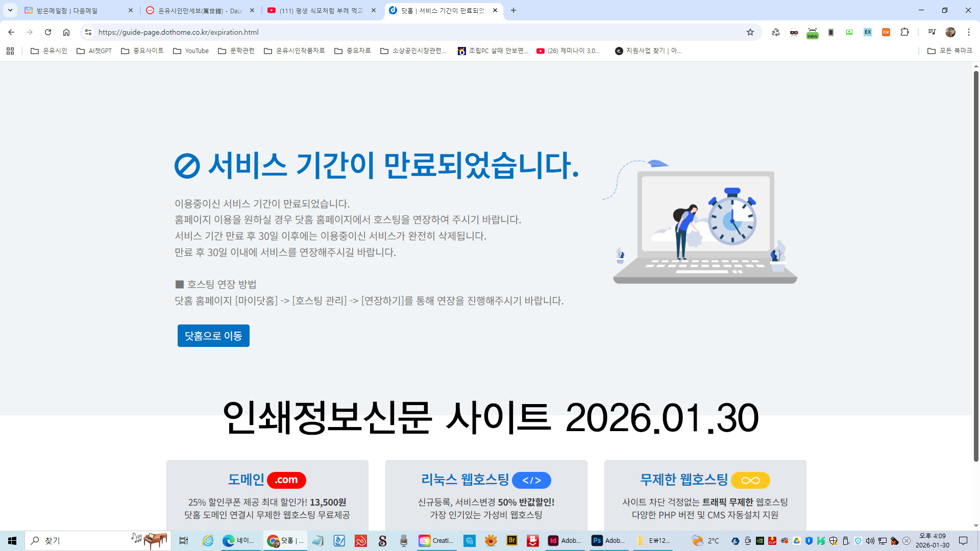Bookmark this page with star icon
Viewport: 980px width, 551px height.
pyautogui.click(x=750, y=32)
